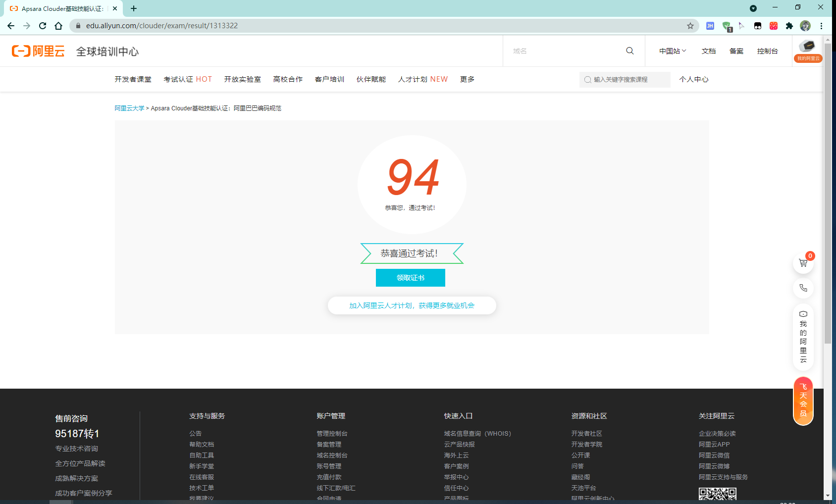
Task: Click 全方位产品解读 in footer
Action: 80,463
